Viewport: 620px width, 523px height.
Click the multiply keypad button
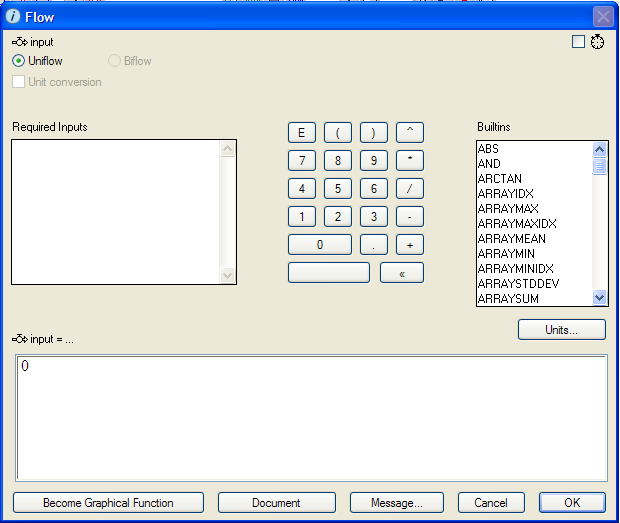(x=410, y=160)
